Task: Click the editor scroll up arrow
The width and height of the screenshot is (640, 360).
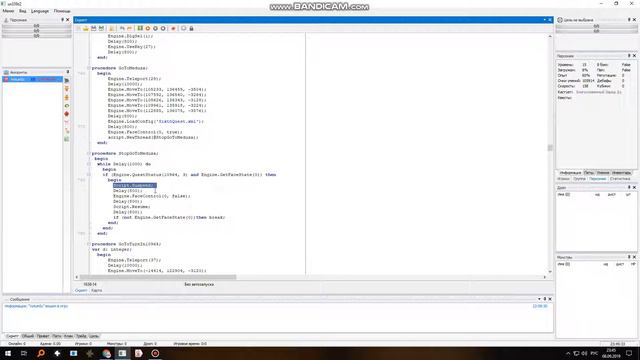Action: (550, 36)
